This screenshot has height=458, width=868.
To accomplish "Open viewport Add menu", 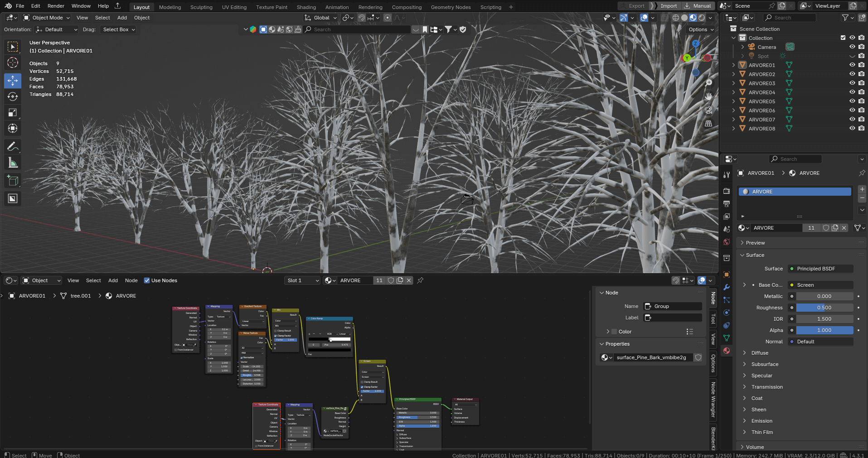I will (x=122, y=18).
